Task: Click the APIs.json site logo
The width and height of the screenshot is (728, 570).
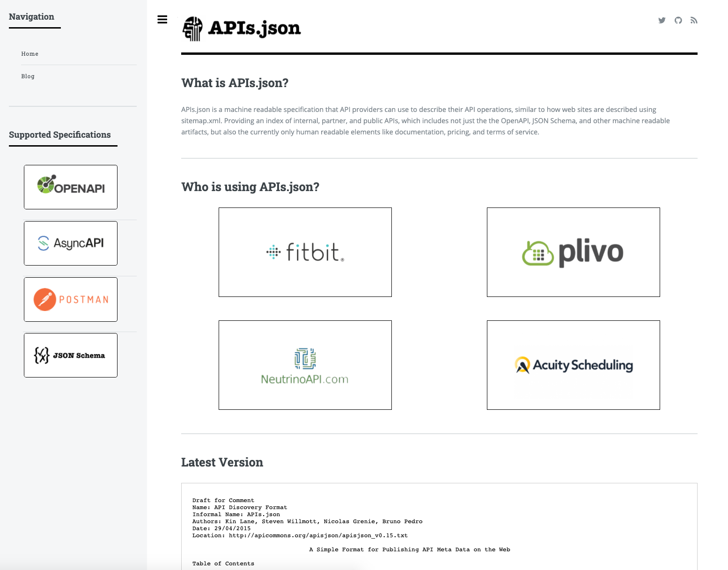Action: 242,29
